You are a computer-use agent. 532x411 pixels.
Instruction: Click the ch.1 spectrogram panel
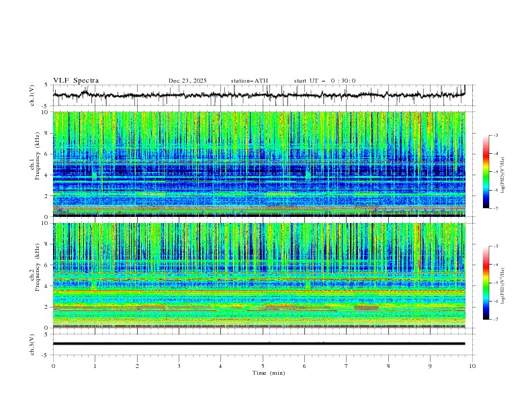click(x=259, y=164)
